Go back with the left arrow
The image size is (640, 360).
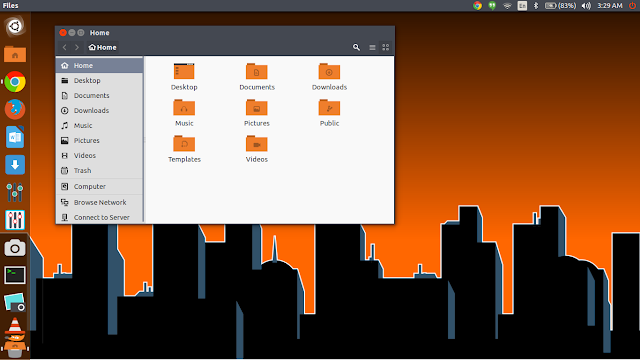[64, 47]
